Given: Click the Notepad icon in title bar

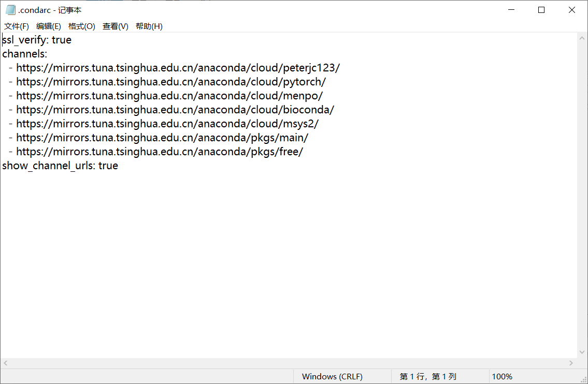Looking at the screenshot, I should point(10,10).
